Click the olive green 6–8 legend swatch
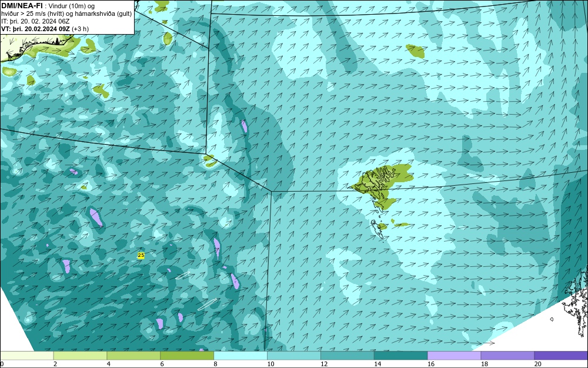588x368 pixels. tap(187, 356)
